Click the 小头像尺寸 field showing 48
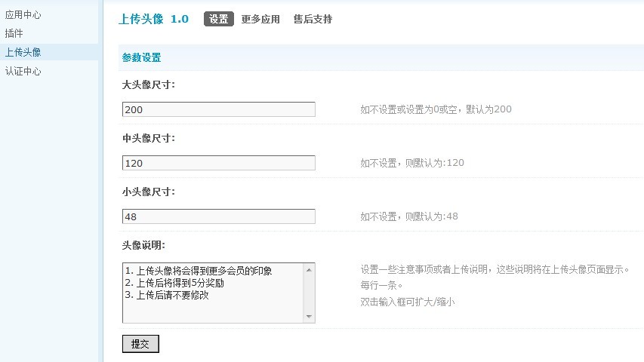This screenshot has height=362, width=644. tap(218, 216)
